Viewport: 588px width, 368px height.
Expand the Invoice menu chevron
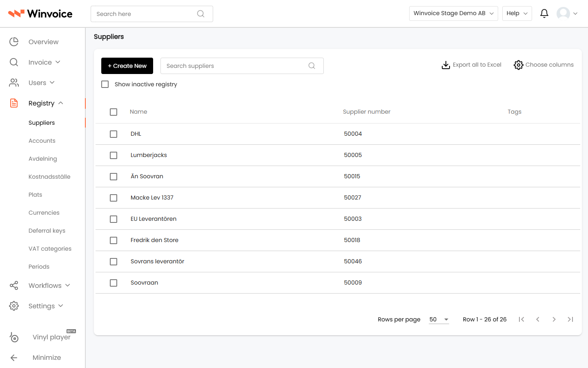(58, 62)
